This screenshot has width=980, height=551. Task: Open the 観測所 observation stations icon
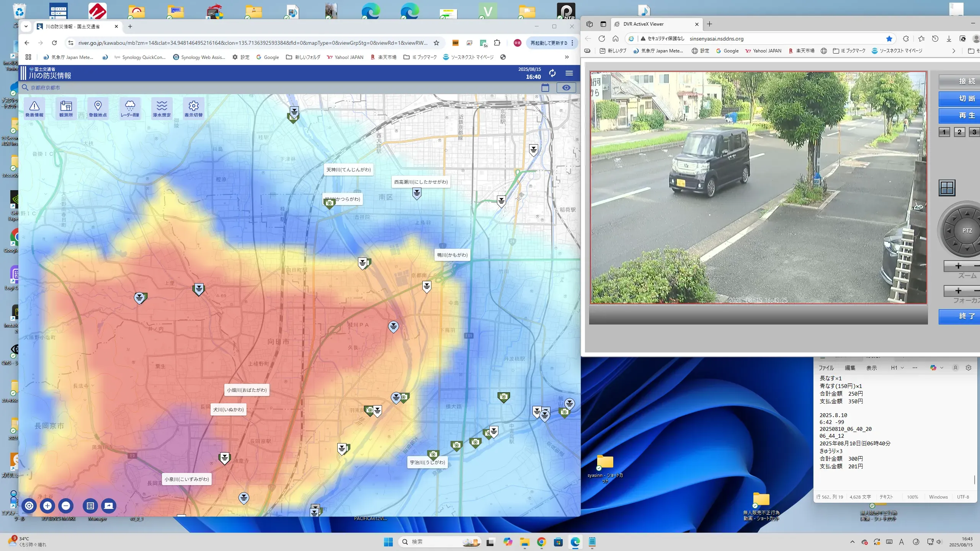pyautogui.click(x=66, y=108)
